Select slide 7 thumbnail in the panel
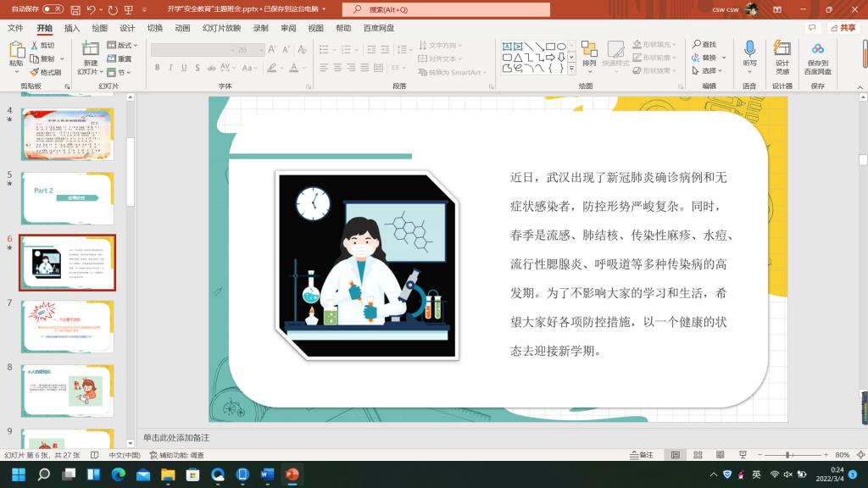This screenshot has width=868, height=488. click(x=68, y=326)
